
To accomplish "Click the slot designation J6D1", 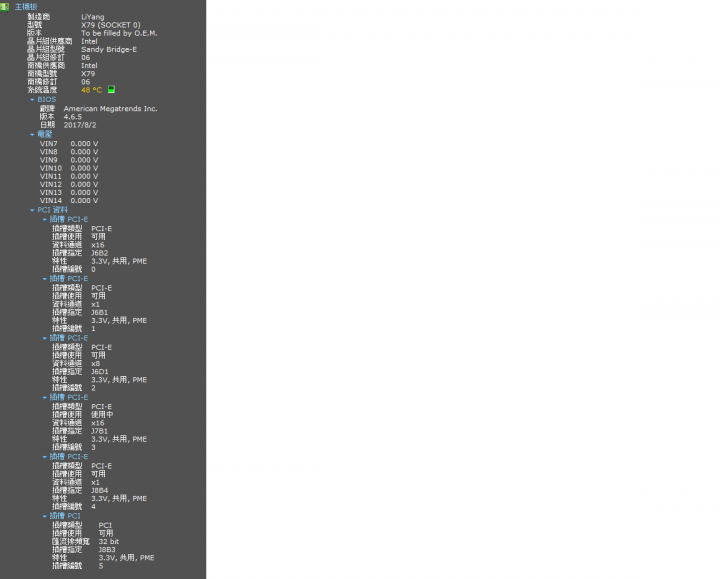I will (100, 372).
